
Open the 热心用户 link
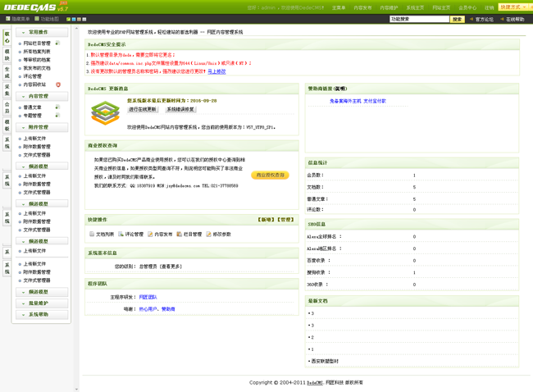click(148, 309)
